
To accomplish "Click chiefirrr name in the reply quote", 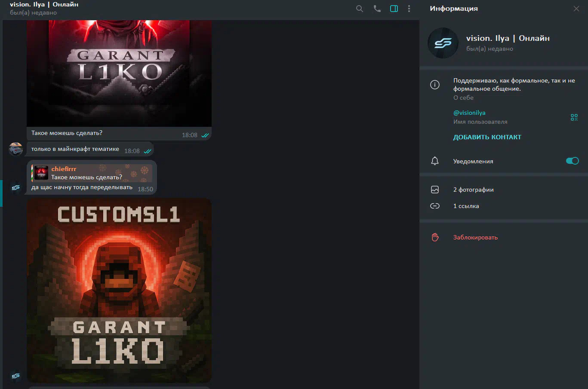I will tap(64, 169).
